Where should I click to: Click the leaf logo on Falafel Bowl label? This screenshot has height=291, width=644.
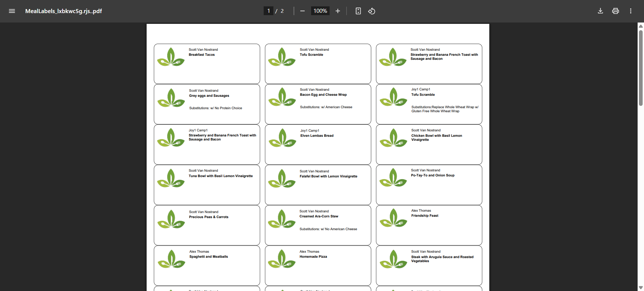[x=282, y=178]
